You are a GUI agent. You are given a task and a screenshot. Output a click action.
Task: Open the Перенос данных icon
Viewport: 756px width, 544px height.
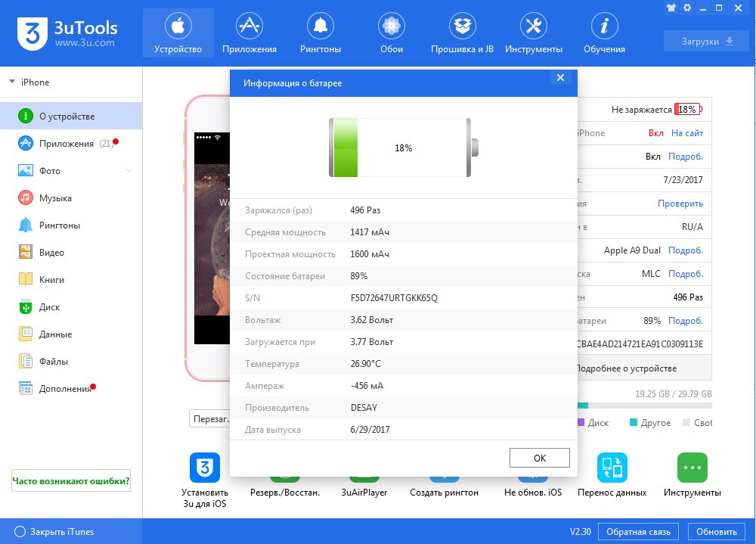click(612, 468)
